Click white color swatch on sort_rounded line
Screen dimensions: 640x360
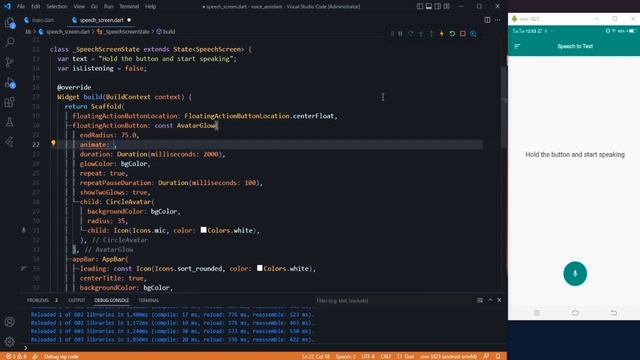click(x=260, y=268)
